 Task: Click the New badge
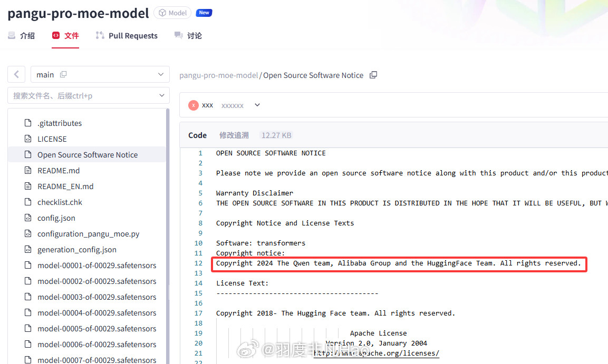[x=204, y=13]
